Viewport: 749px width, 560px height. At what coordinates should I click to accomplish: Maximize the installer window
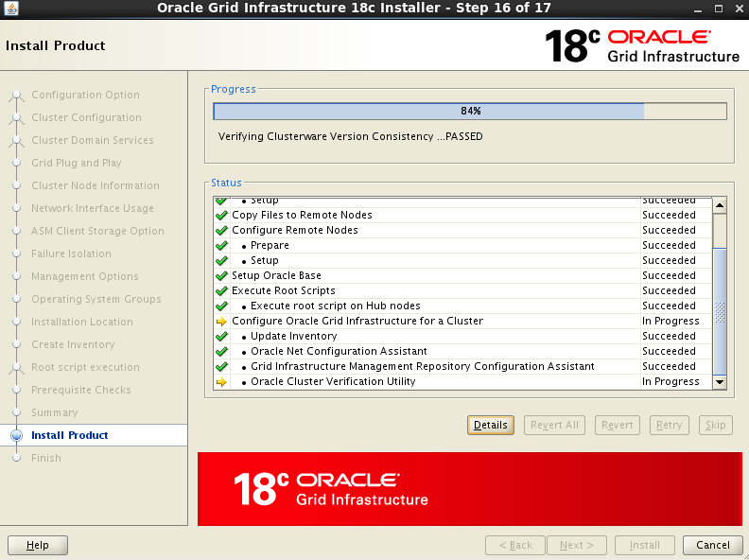tap(719, 9)
